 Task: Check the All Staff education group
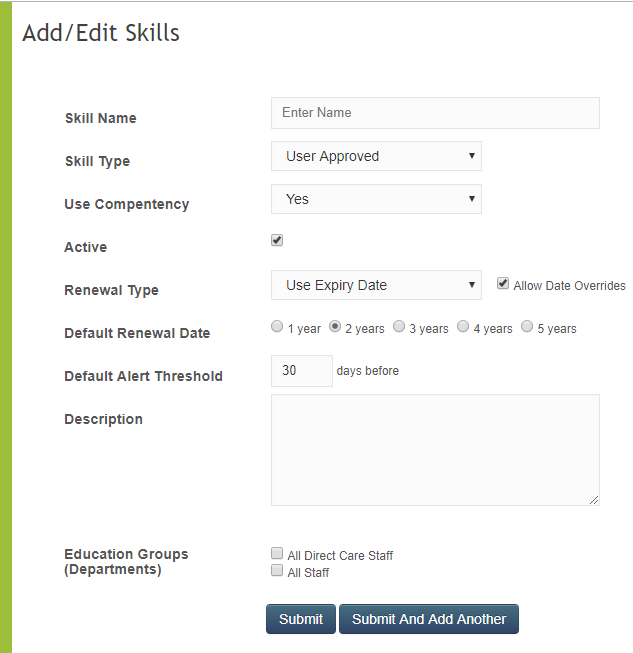coord(277,571)
